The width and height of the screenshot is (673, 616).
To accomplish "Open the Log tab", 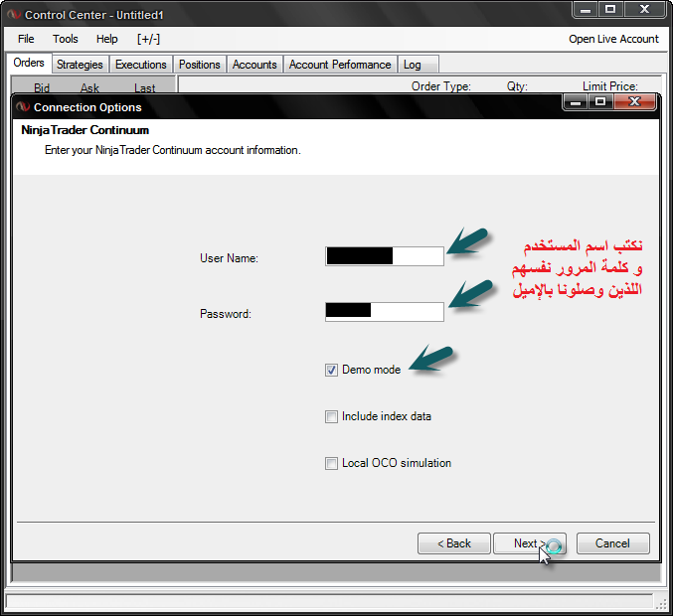I will coord(419,65).
